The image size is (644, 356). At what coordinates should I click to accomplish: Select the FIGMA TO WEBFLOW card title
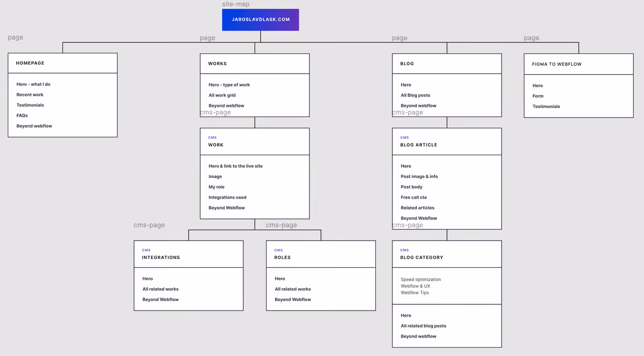click(x=557, y=64)
